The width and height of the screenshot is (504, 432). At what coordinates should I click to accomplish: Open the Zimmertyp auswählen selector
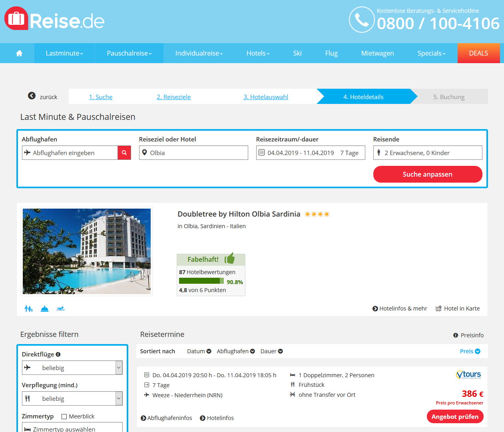tap(72, 427)
